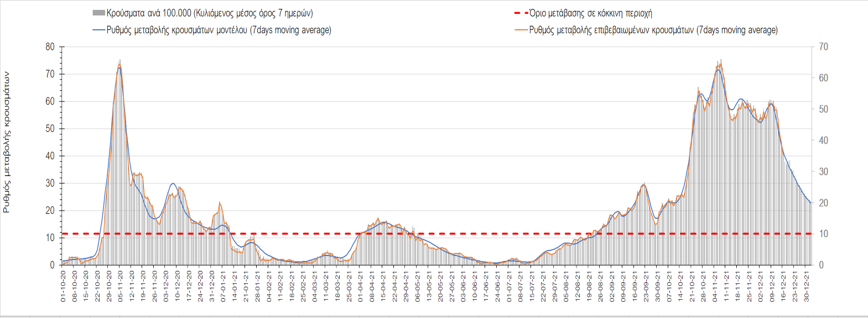Image resolution: width=868 pixels, height=318 pixels.
Task: Toggle the Κρούσματα ανά 100.000 legend entry
Action: pos(210,13)
